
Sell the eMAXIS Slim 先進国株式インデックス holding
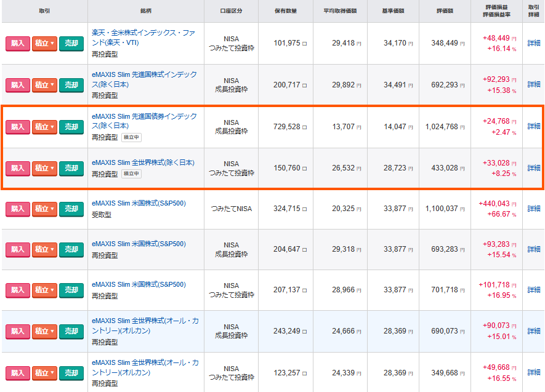point(71,85)
